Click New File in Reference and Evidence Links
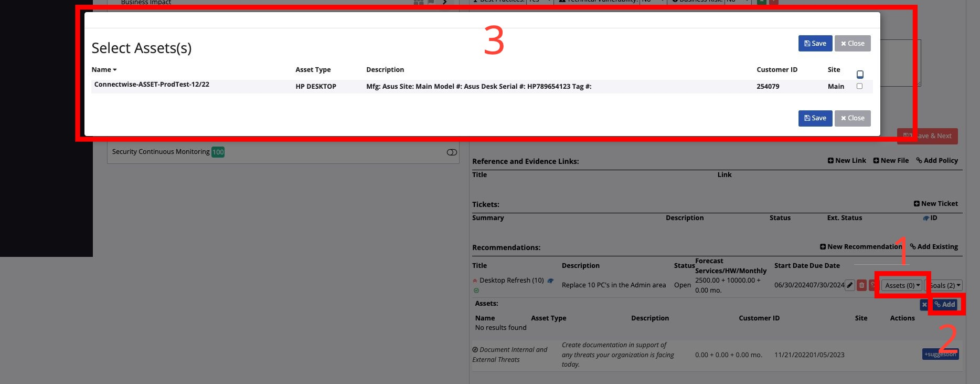 point(891,161)
